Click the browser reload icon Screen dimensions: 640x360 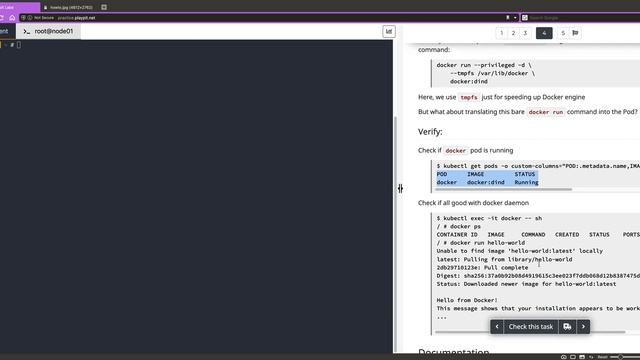point(2,18)
